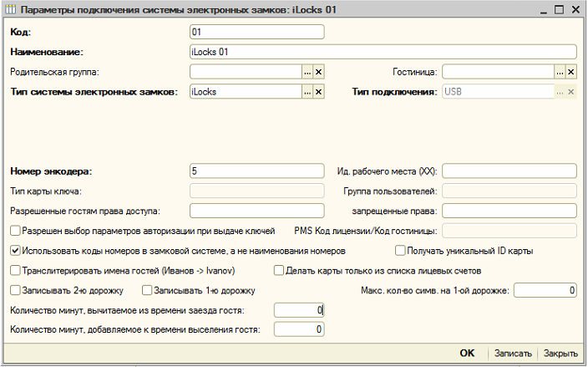588x367 pixels.
Task: Click the Тип карты ключа field
Action: 257,191
